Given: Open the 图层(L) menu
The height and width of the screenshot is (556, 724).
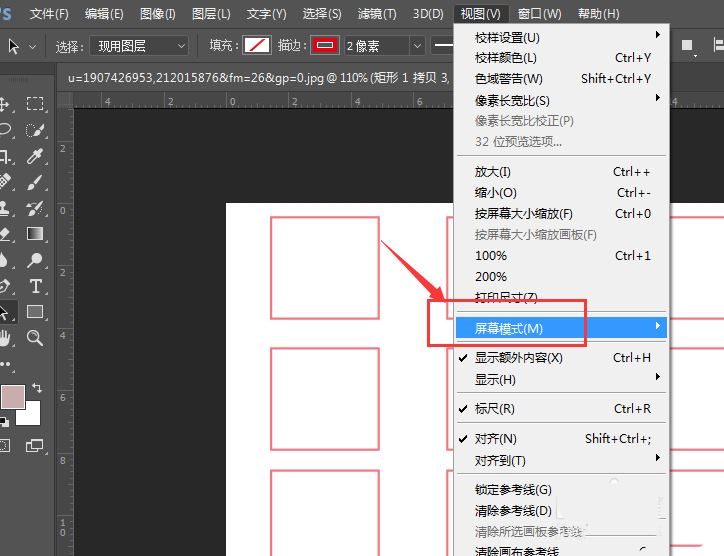Looking at the screenshot, I should [x=211, y=14].
